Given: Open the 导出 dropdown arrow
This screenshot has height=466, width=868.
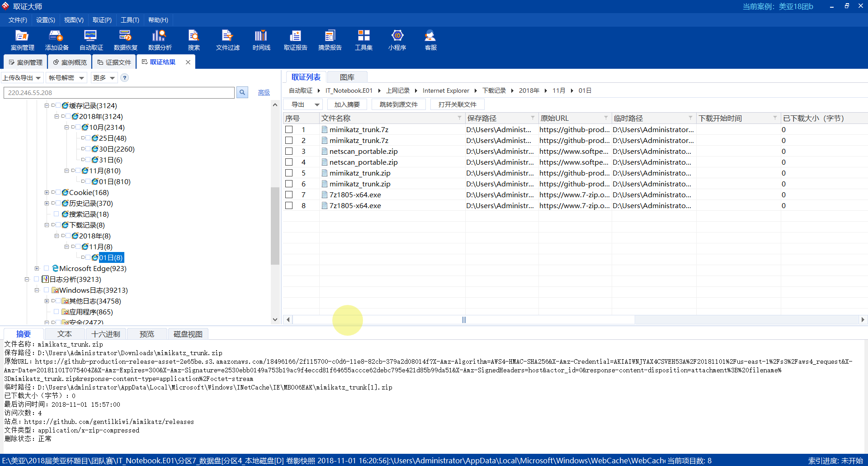Looking at the screenshot, I should [x=317, y=105].
